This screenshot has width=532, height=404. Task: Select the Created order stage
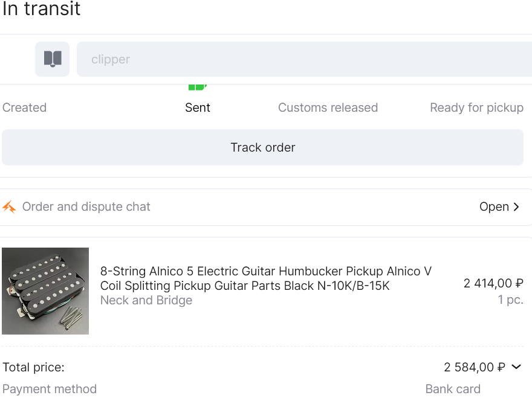[24, 107]
